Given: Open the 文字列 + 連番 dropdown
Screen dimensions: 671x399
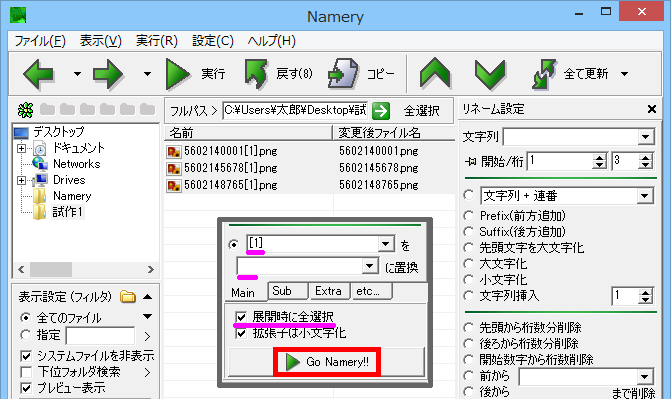Looking at the screenshot, I should (644, 197).
